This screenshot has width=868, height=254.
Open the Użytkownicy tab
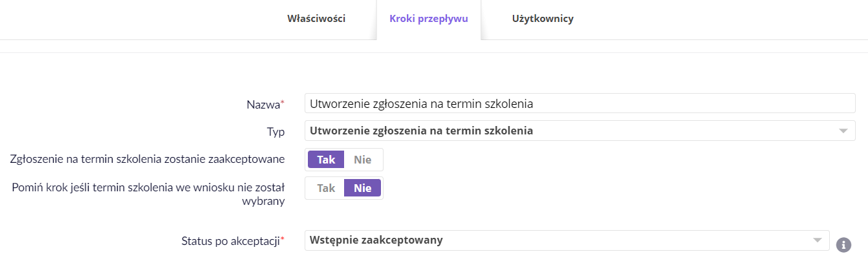(543, 19)
